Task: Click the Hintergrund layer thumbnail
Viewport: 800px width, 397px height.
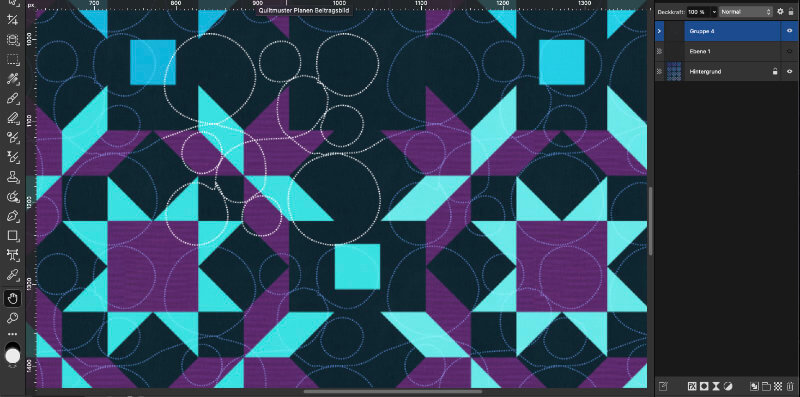Action: (x=674, y=72)
